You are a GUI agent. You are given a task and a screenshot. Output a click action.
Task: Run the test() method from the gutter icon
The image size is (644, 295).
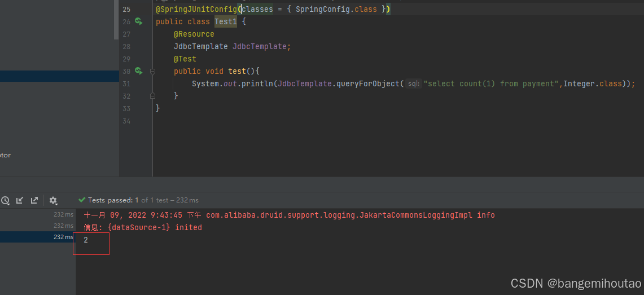click(x=139, y=71)
